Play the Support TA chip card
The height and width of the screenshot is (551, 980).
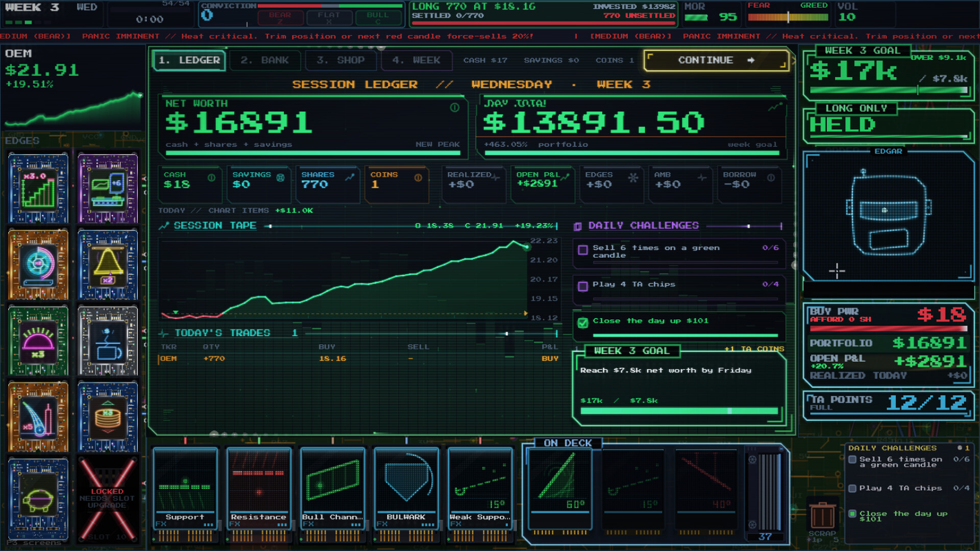point(185,495)
